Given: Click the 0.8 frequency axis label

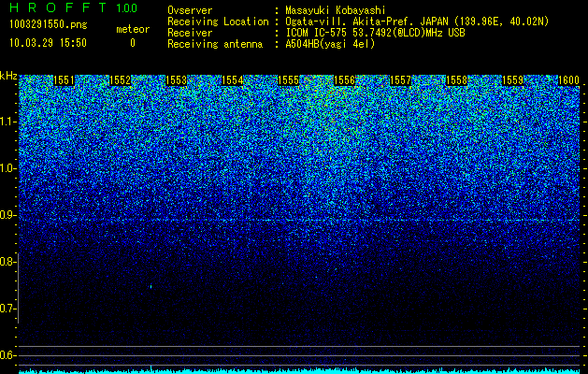Looking at the screenshot, I should [7, 262].
